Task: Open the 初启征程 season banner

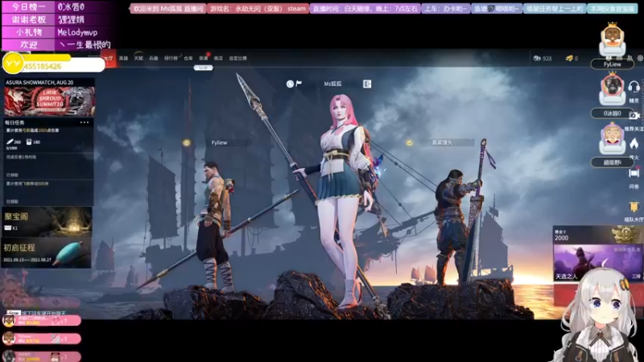Action: [47, 253]
